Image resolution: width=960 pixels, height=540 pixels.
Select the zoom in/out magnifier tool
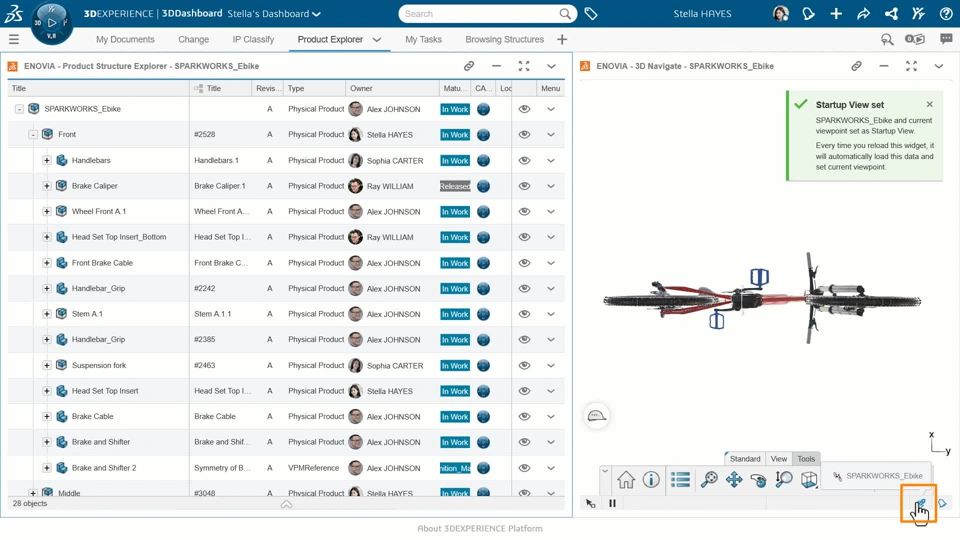point(784,479)
